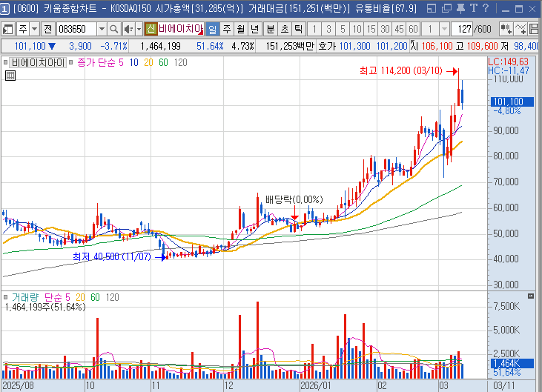Click the candle count 127 input field
Viewport: 542px width, 392px height.
coord(463,29)
